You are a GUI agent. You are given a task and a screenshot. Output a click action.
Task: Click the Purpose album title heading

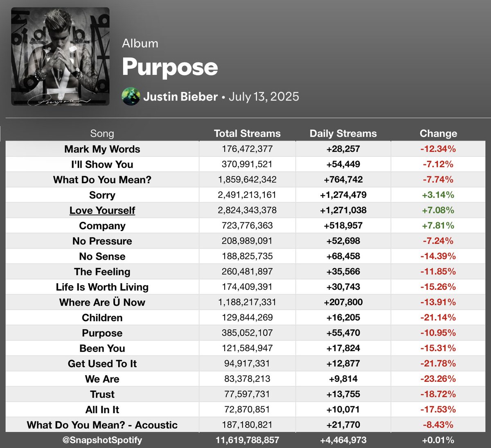point(170,67)
